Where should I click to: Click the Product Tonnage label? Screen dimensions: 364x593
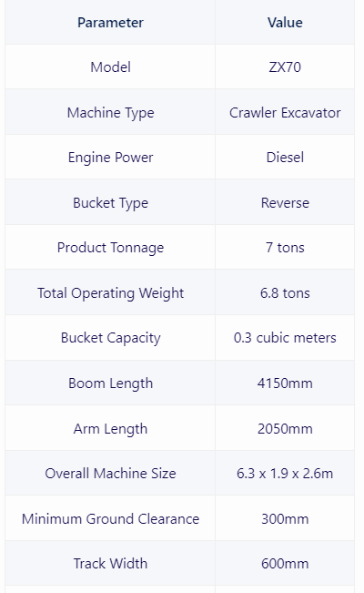click(110, 248)
